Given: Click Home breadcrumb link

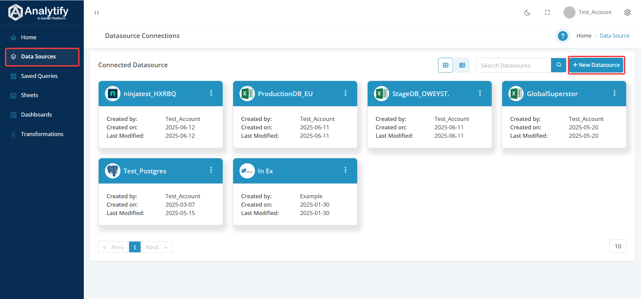Looking at the screenshot, I should pyautogui.click(x=584, y=36).
